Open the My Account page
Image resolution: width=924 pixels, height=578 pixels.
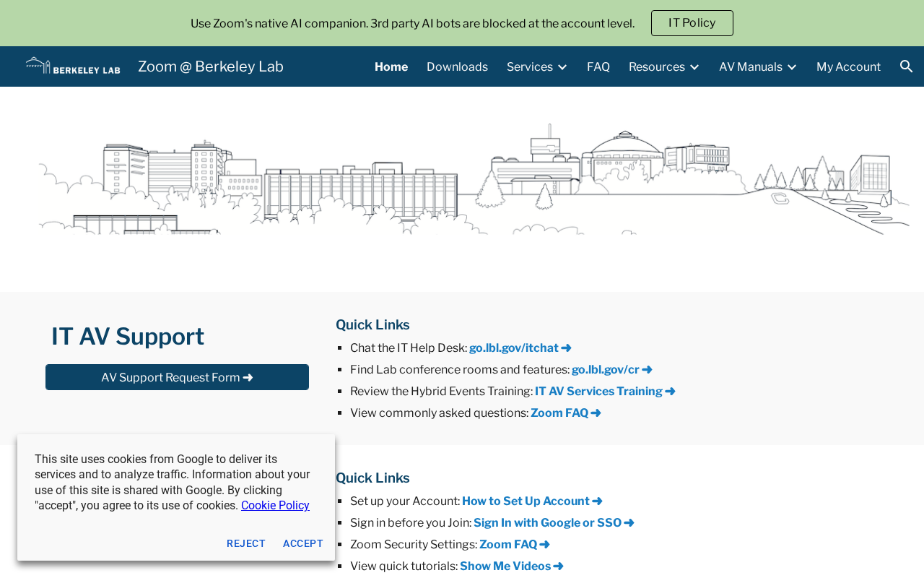(x=848, y=67)
